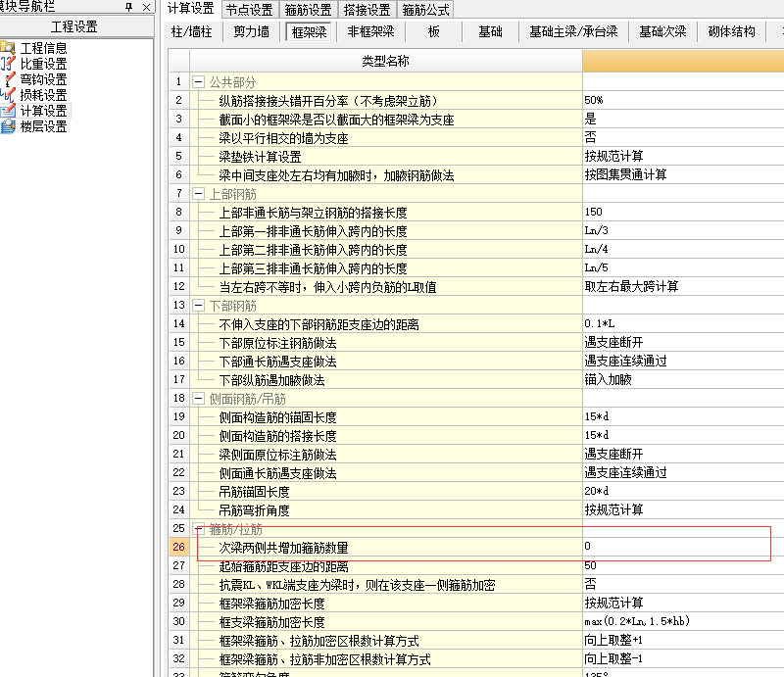
Task: Select the 不伸入支座的下部钢筋距支座边的距离 label
Action: 318,324
